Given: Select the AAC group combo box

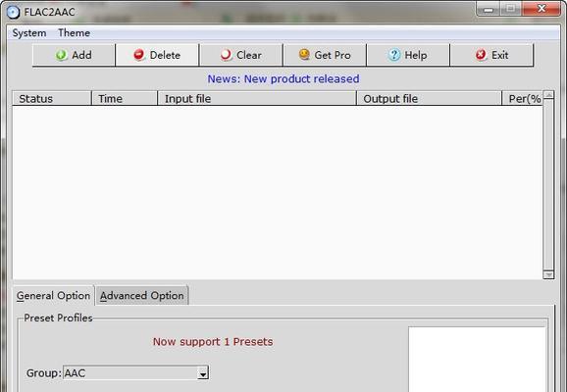Looking at the screenshot, I should (136, 372).
